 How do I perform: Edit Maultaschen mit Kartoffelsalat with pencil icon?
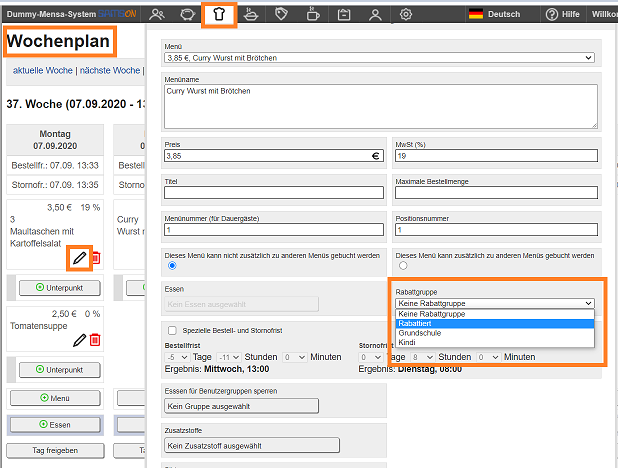tap(79, 258)
